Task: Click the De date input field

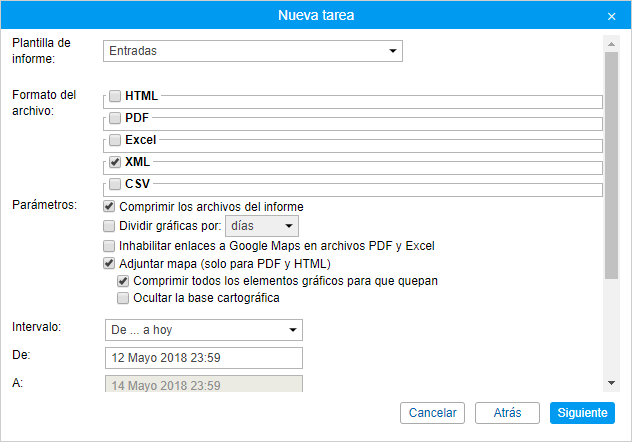Action: click(204, 358)
